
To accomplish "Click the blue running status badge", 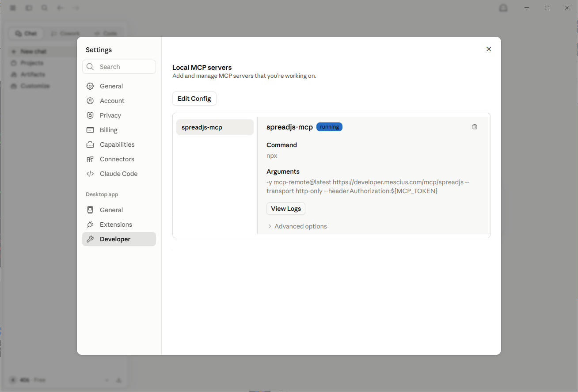I will pos(329,127).
